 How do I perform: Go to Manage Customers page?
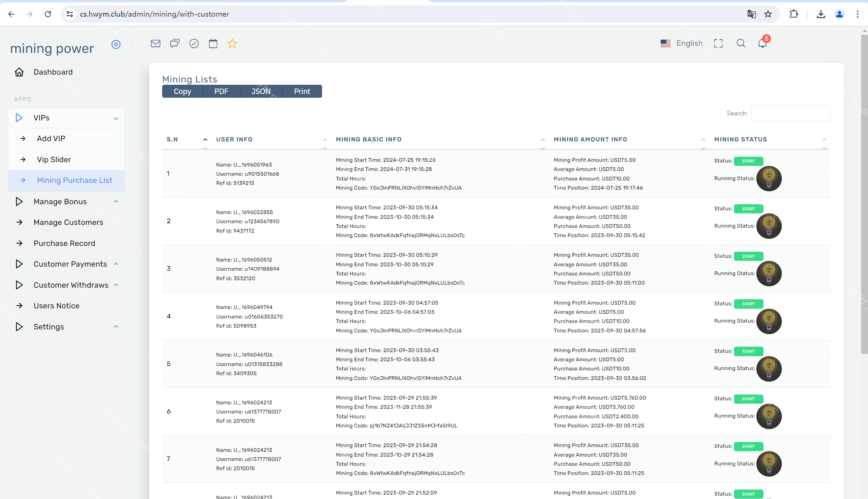(x=68, y=223)
